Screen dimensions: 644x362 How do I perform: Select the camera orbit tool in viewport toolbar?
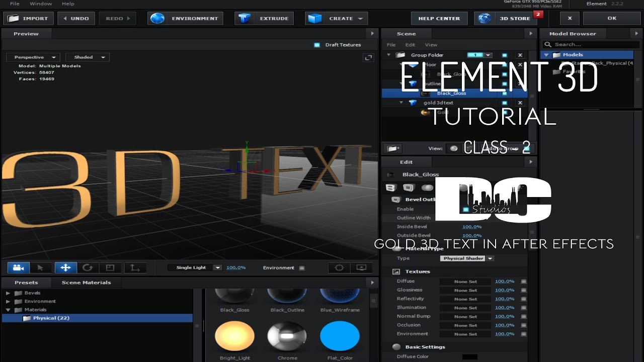(19, 267)
